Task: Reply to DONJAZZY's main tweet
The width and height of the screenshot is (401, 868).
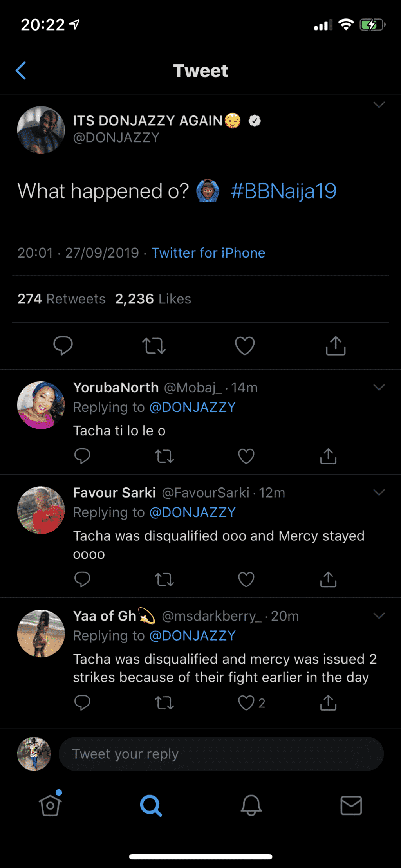Action: (63, 346)
